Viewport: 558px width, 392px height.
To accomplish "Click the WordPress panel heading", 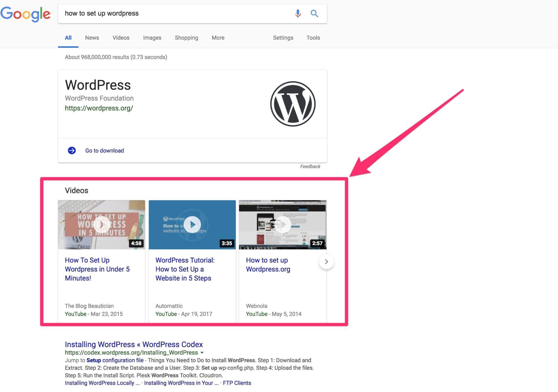I will pos(98,85).
